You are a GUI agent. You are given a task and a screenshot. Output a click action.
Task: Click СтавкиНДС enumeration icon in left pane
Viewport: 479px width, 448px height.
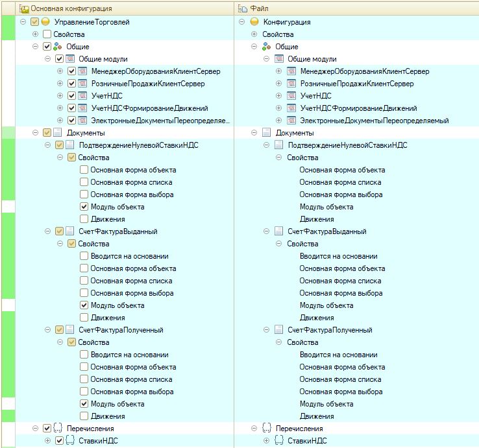tap(70, 440)
